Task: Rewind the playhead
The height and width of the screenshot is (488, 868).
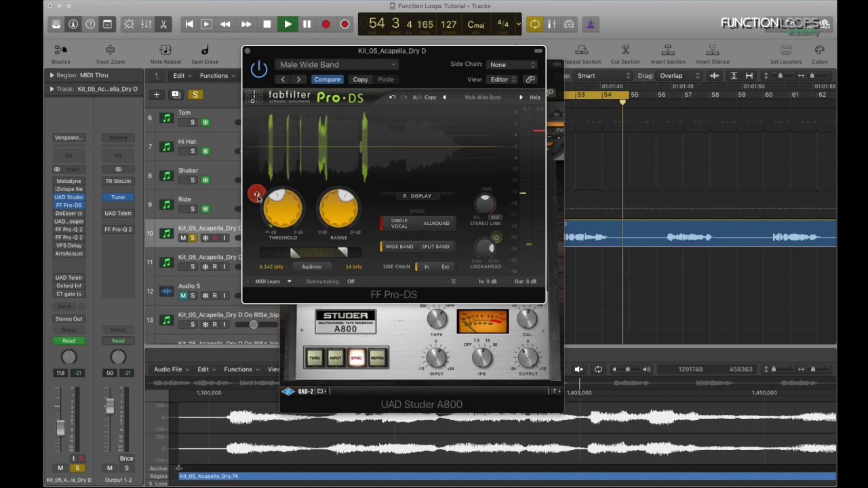Action: (x=225, y=24)
